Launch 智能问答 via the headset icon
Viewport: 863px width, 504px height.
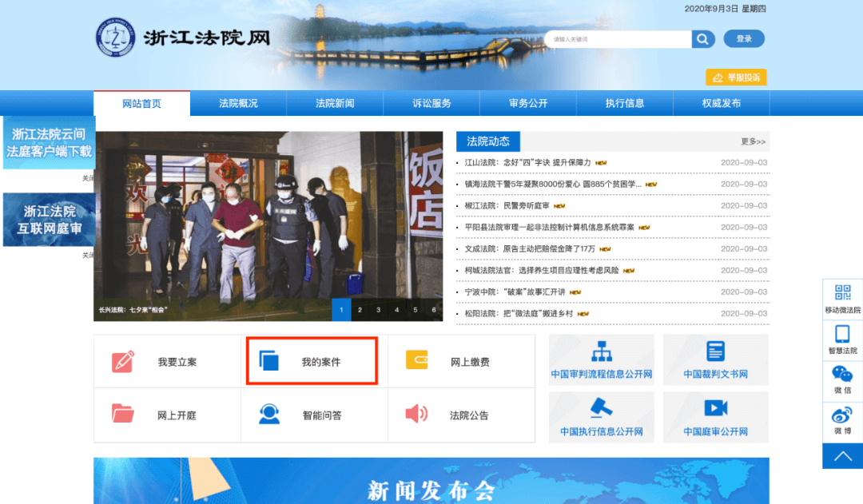click(268, 415)
